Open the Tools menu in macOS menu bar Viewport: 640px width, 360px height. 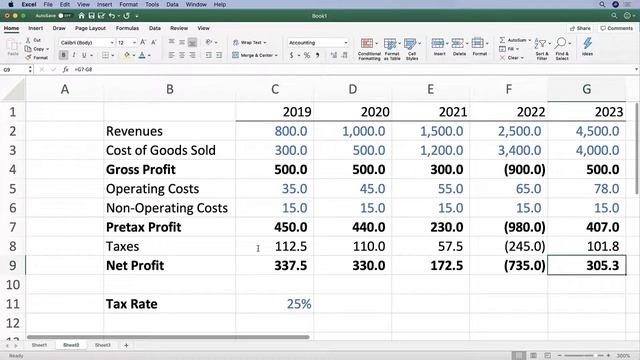coord(152,4)
